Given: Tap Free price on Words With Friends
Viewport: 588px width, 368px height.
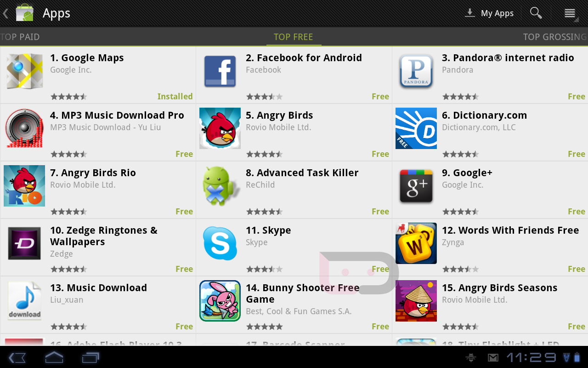Looking at the screenshot, I should [577, 269].
